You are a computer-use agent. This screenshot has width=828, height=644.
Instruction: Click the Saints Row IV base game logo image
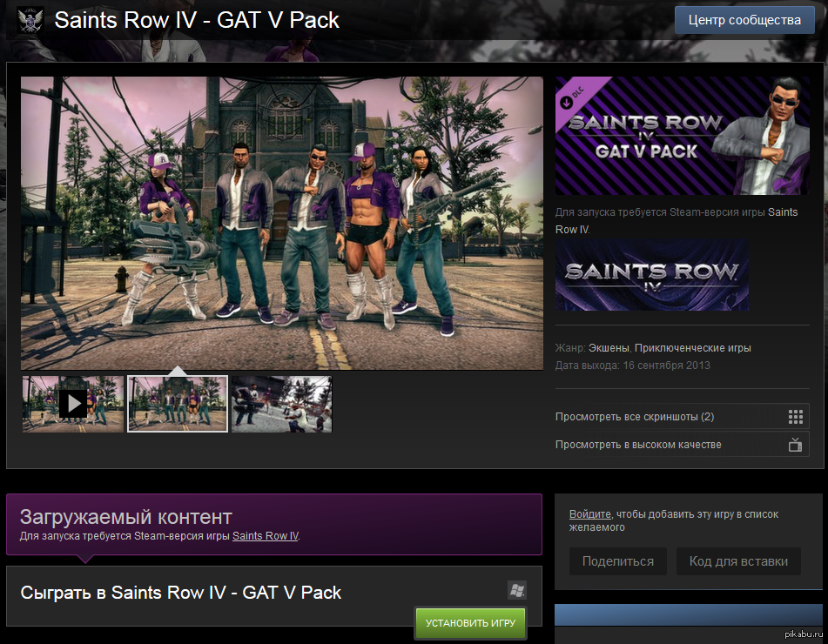tap(651, 276)
